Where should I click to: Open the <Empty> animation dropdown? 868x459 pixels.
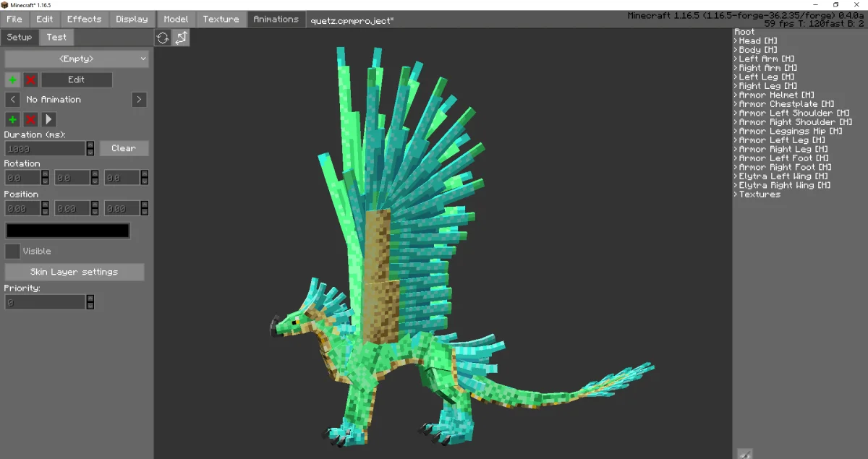pos(77,59)
